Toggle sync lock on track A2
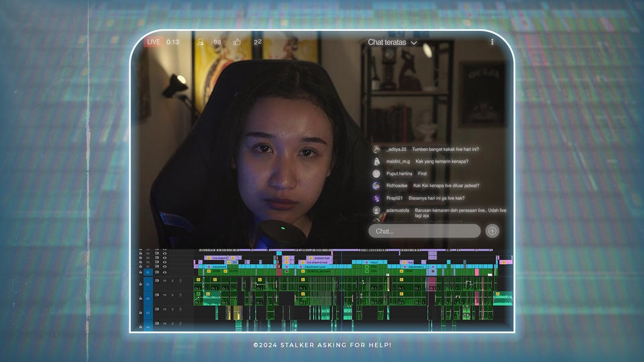 point(157,295)
